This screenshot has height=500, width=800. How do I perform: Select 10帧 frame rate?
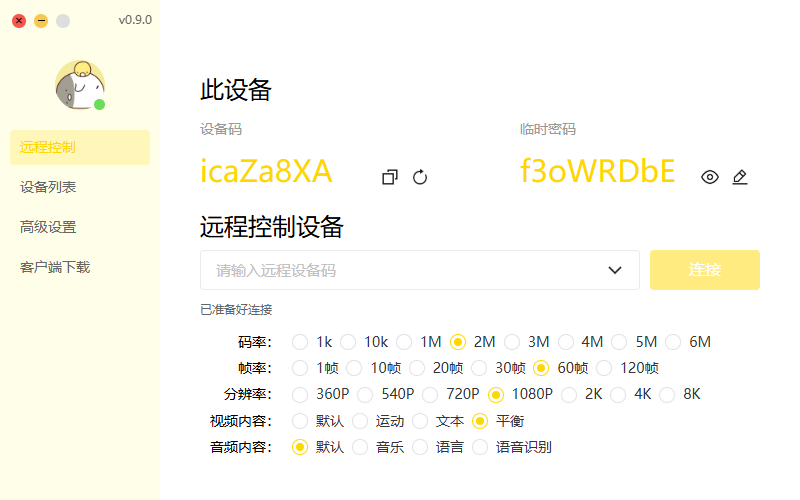[x=354, y=368]
